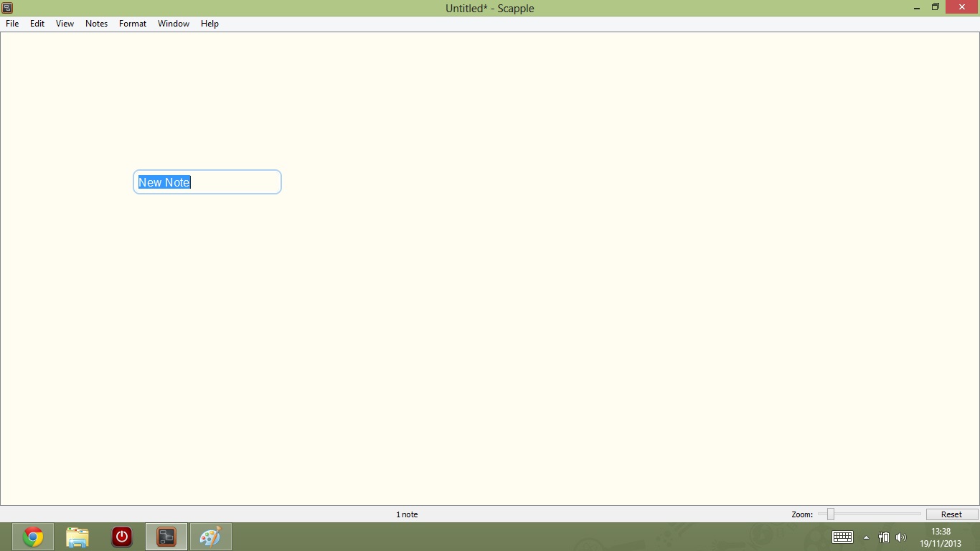
Task: Click the Scapple app icon in title bar
Action: 8,8
